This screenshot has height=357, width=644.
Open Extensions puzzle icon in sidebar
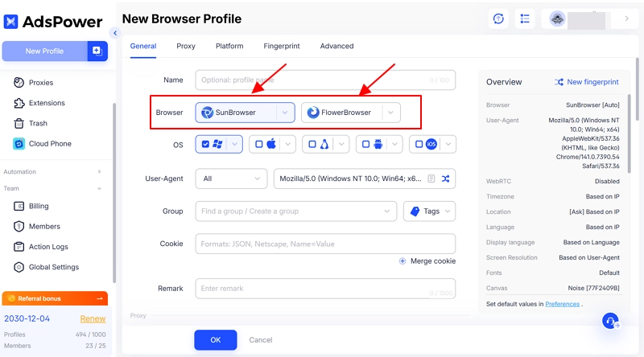[x=19, y=103]
